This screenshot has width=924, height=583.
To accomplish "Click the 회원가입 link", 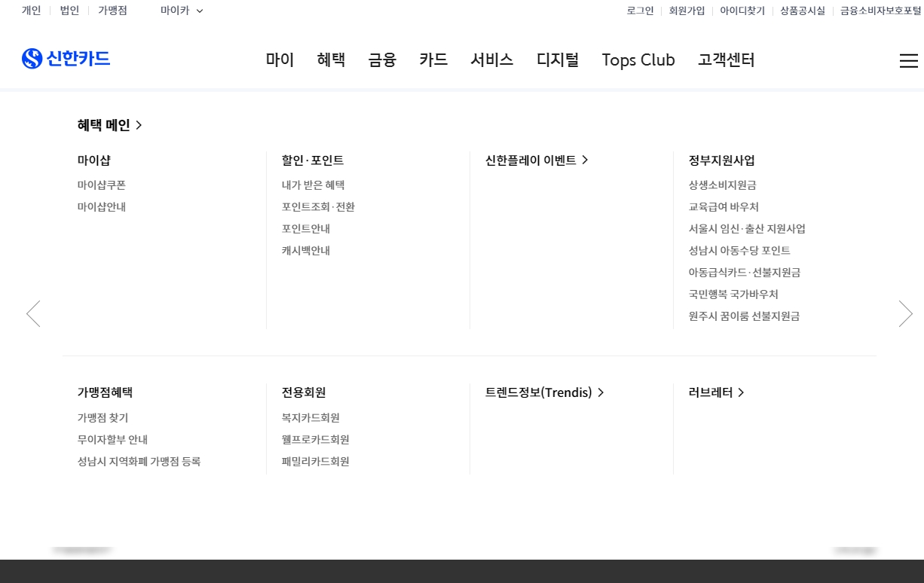I will click(687, 11).
